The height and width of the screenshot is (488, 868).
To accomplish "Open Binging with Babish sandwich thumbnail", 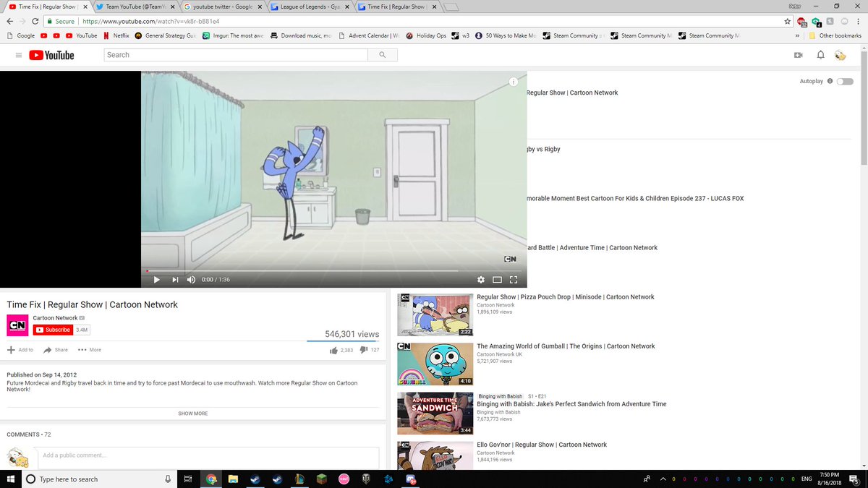I will pyautogui.click(x=435, y=413).
